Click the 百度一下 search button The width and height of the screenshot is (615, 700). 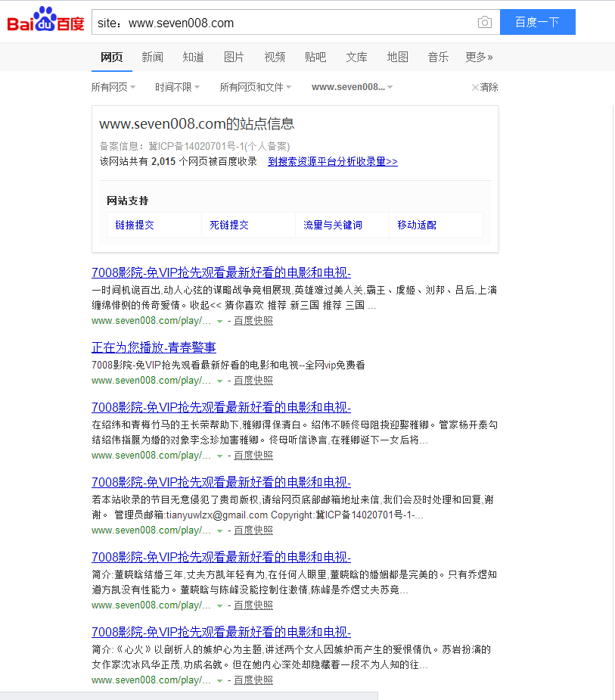[x=537, y=22]
